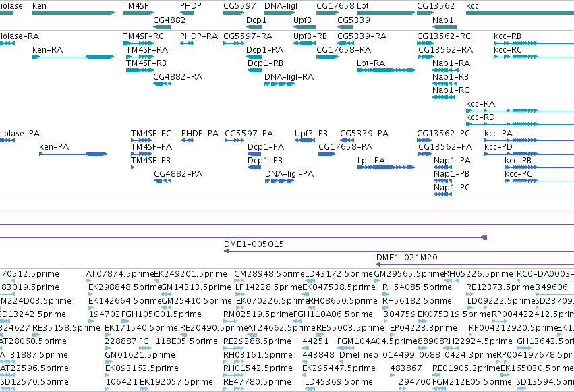Click the Upf3-PB protein feature
Viewport: 574px width, 392px height.
coord(305,140)
